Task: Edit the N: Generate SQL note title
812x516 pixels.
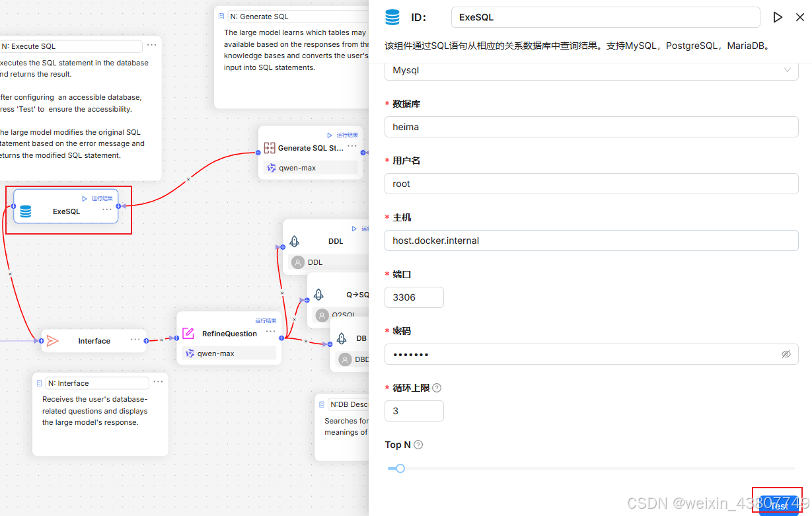Action: pyautogui.click(x=297, y=17)
